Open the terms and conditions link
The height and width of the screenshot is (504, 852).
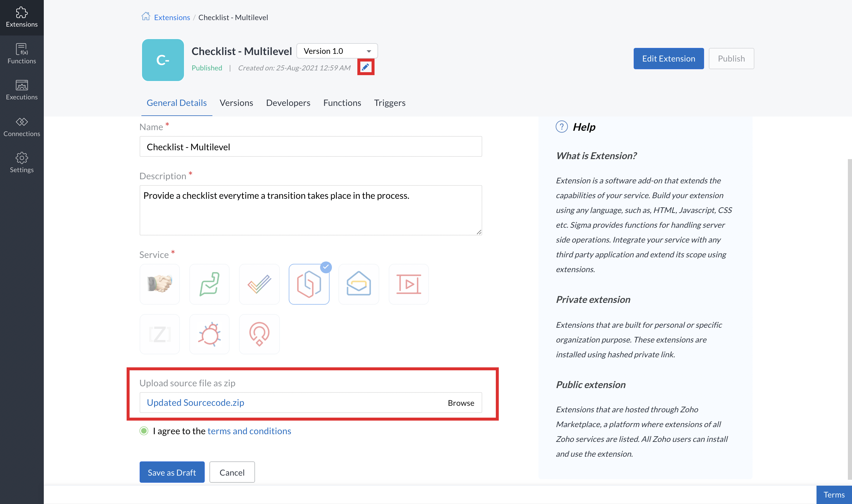[249, 431]
